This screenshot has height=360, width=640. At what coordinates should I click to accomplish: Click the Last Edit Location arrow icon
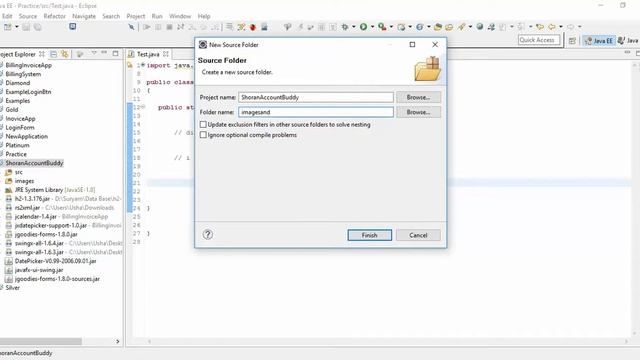(x=540, y=27)
